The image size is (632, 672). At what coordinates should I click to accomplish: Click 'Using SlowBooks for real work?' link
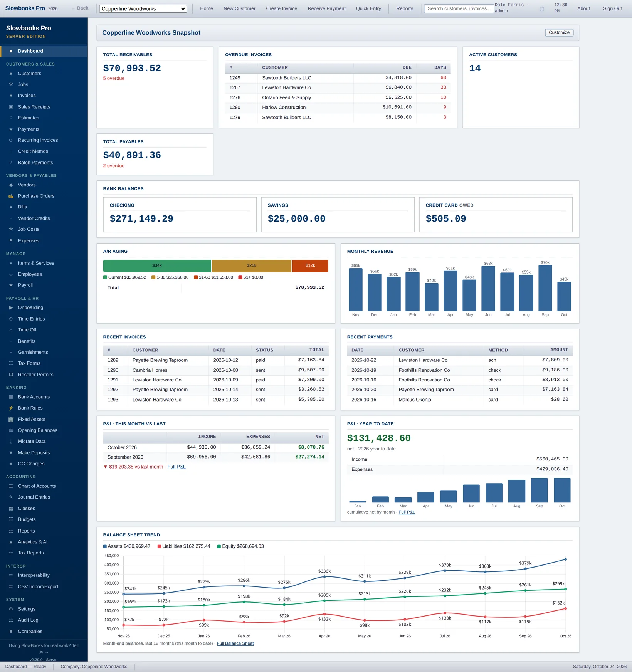click(44, 648)
